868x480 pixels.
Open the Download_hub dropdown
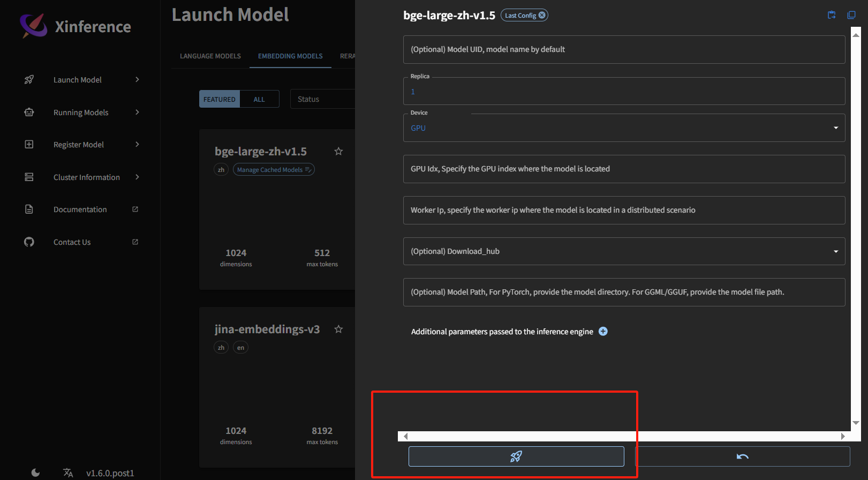[624, 251]
